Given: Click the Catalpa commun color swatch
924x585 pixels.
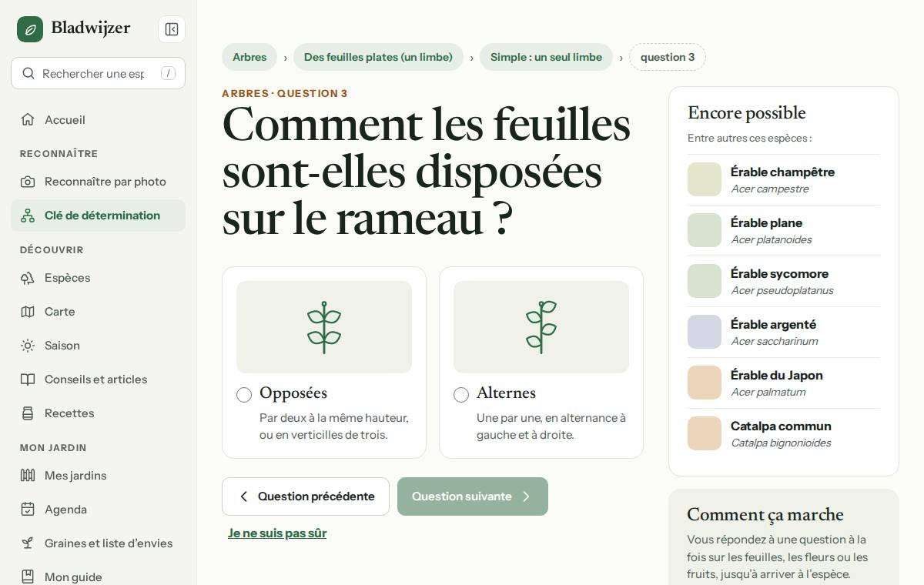Looking at the screenshot, I should [x=705, y=433].
